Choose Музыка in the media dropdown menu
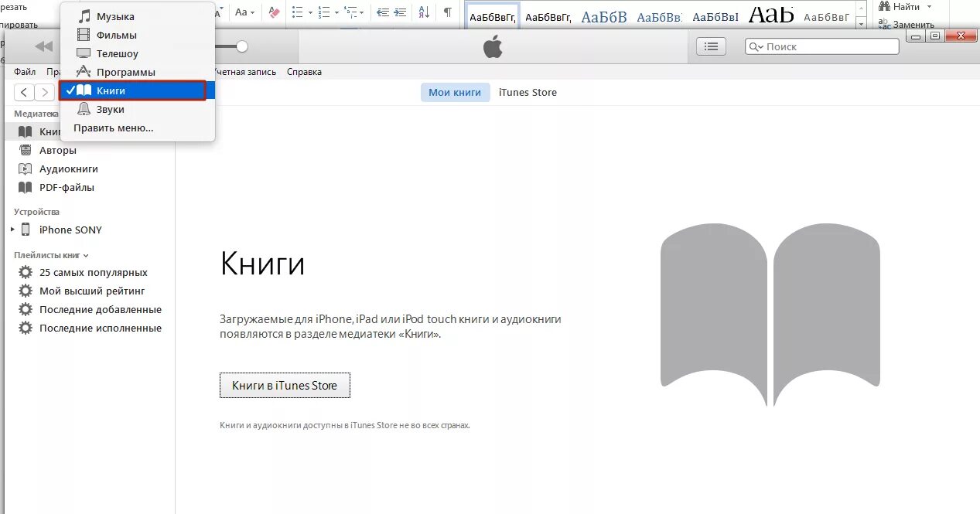The width and height of the screenshot is (980, 514). point(137,16)
